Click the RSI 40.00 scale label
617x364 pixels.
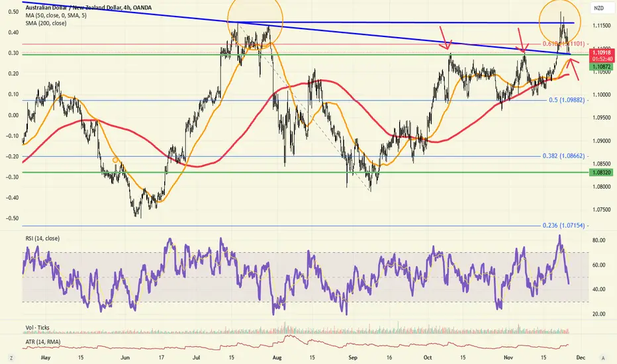click(599, 289)
